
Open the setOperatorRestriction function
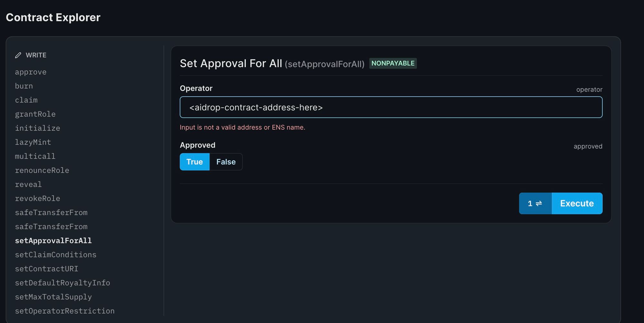[65, 311]
